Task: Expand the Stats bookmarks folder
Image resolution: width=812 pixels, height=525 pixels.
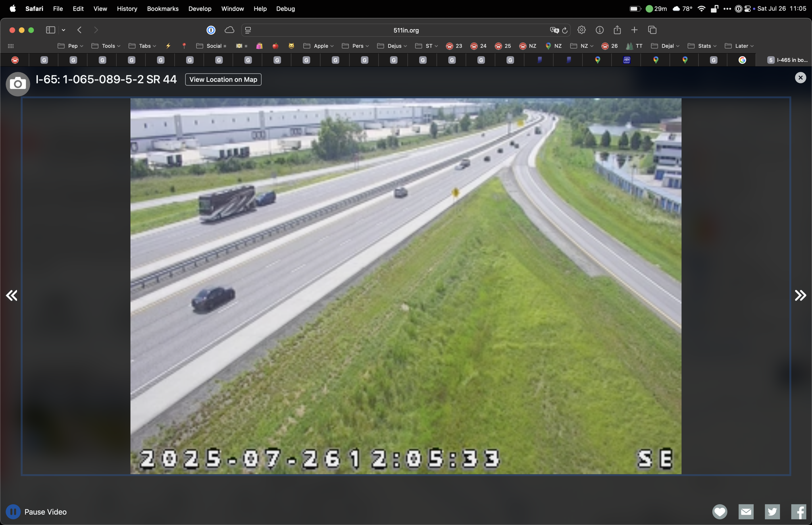Action: pos(702,46)
